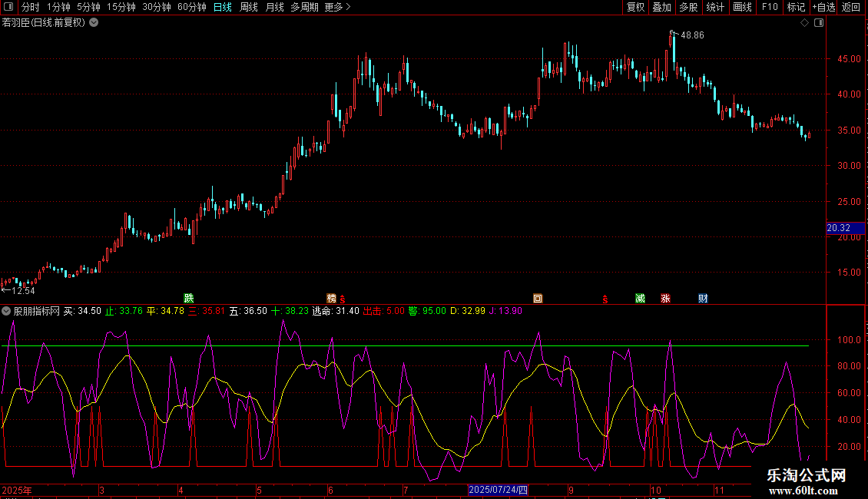Click the diamond icon above the chart

click(804, 23)
